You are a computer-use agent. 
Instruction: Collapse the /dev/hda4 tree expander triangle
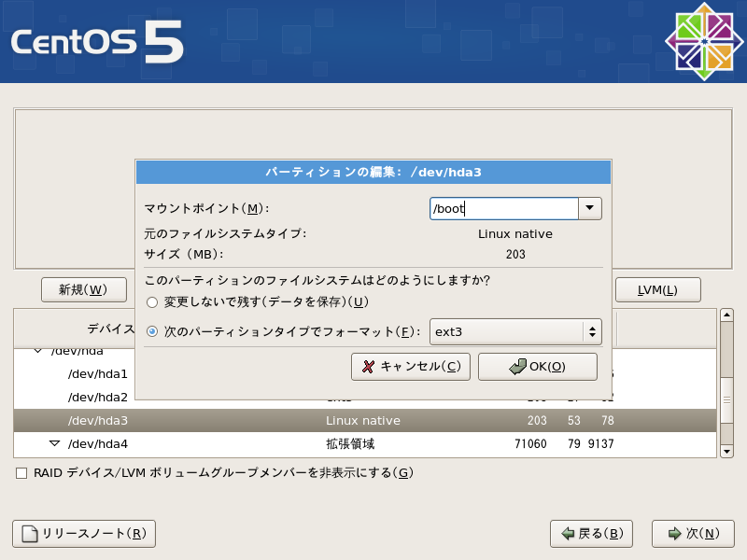coord(55,444)
